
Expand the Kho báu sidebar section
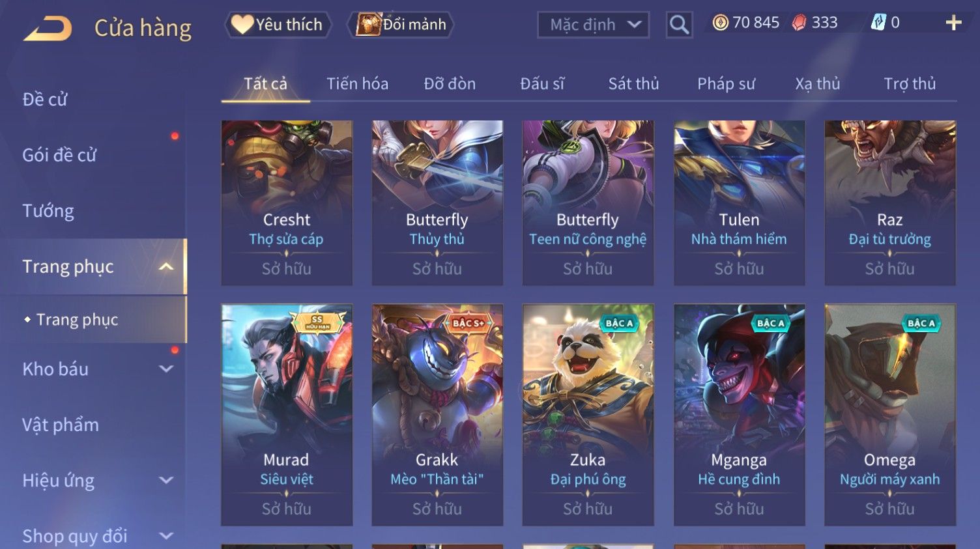(166, 369)
